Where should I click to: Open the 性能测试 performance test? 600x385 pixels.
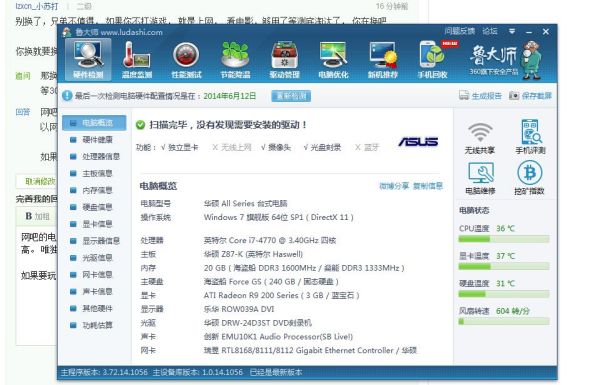(186, 60)
